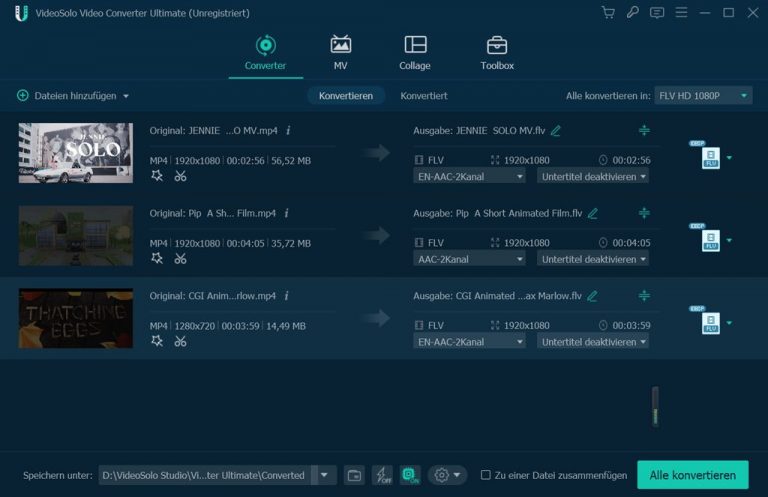Click the key registration icon
768x497 pixels.
point(632,13)
